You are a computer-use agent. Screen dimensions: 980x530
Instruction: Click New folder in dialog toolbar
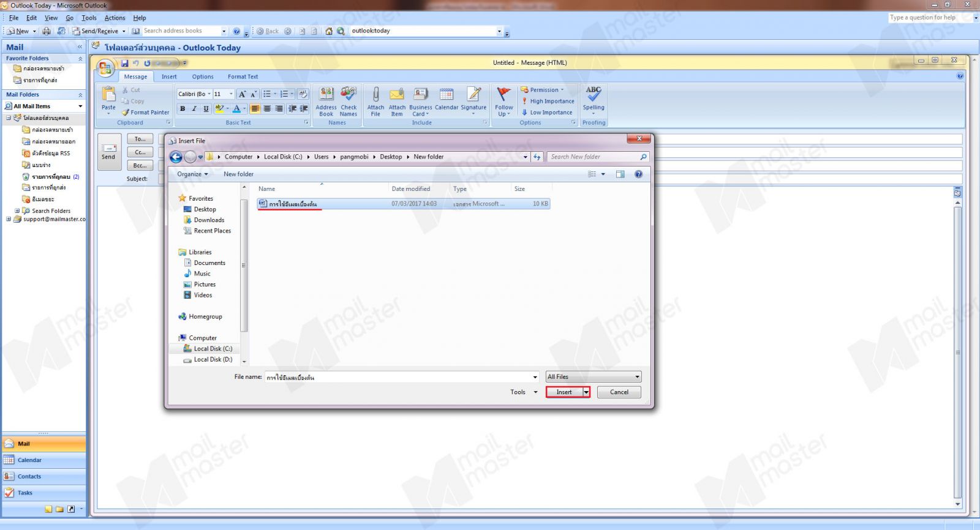tap(238, 174)
